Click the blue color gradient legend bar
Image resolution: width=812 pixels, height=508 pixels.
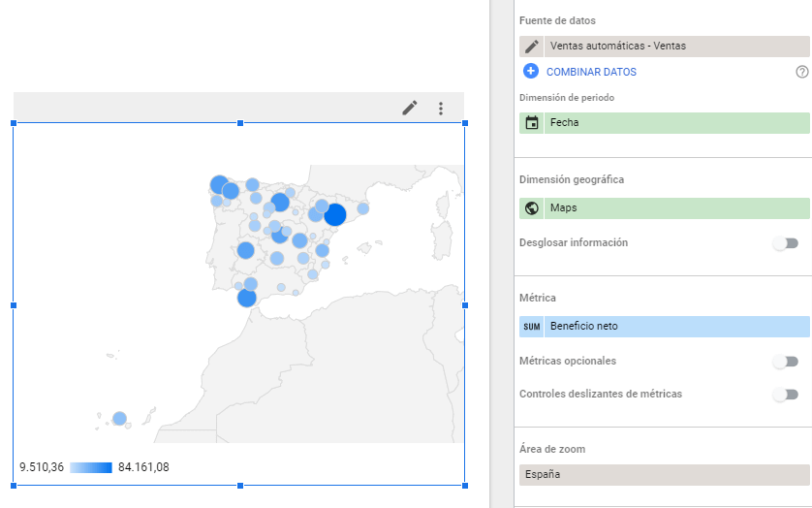pos(91,467)
